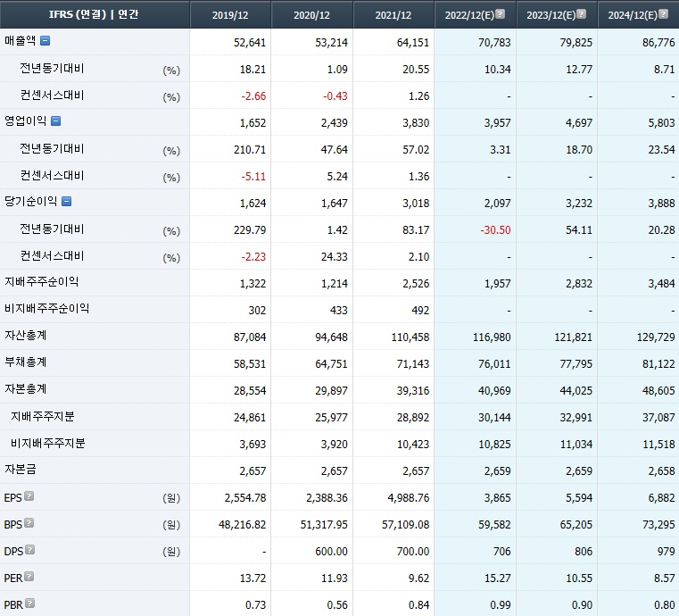Show the BPS help tooltip icon
679x616 pixels.
29,523
